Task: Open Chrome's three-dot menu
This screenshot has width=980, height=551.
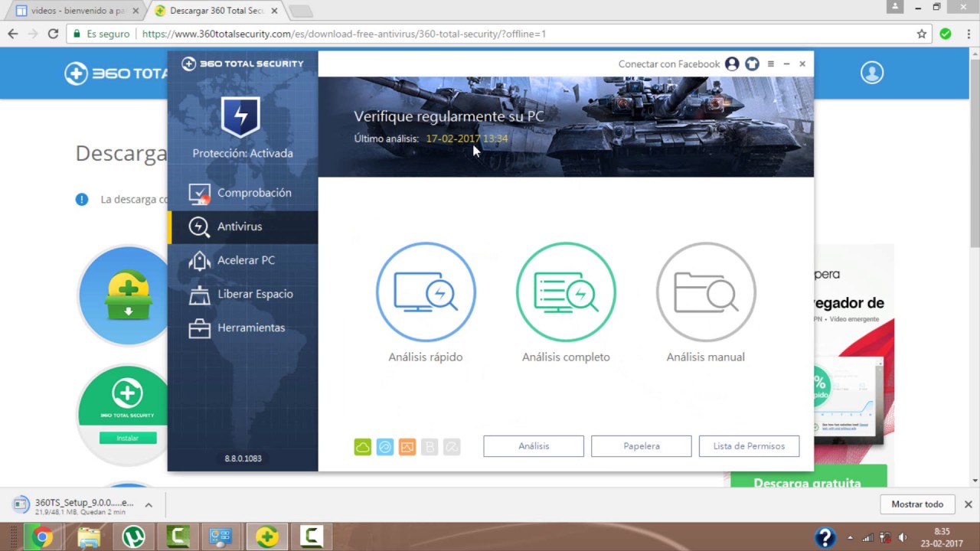Action: click(967, 34)
